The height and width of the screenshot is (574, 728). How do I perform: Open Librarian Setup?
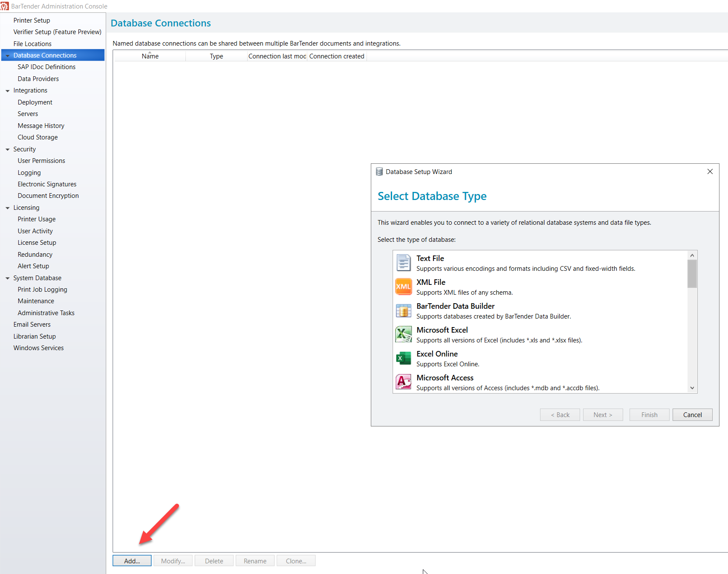pos(35,336)
